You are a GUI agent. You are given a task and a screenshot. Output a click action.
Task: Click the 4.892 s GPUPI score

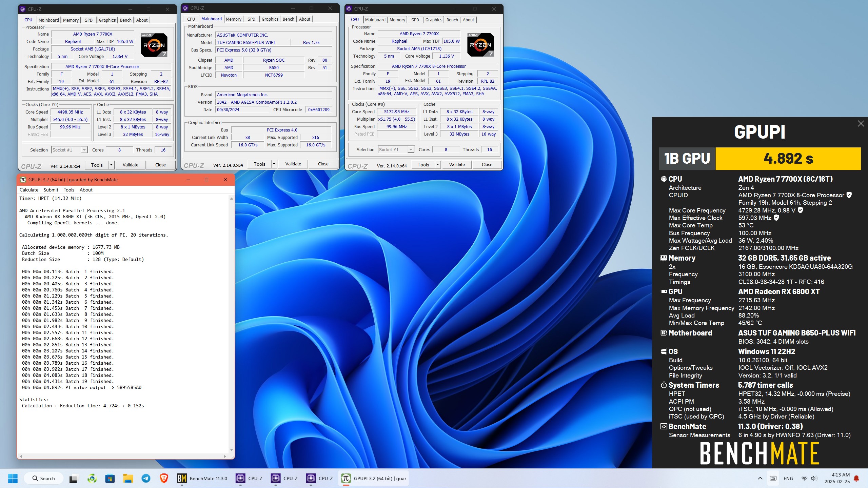(788, 159)
